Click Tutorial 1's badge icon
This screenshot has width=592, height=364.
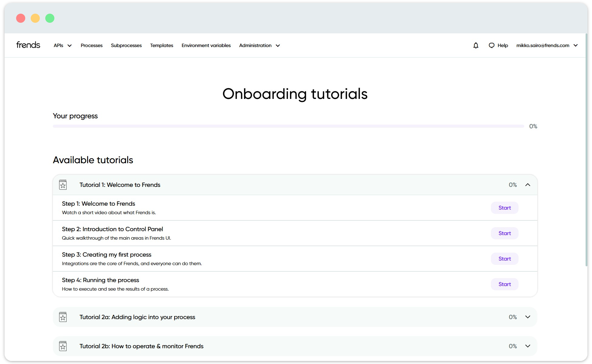coord(63,184)
